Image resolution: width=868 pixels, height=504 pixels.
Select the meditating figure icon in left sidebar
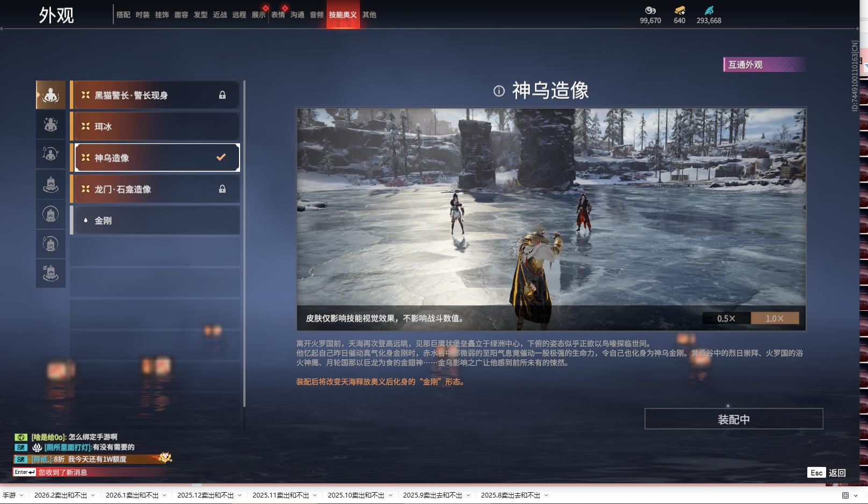tap(50, 154)
